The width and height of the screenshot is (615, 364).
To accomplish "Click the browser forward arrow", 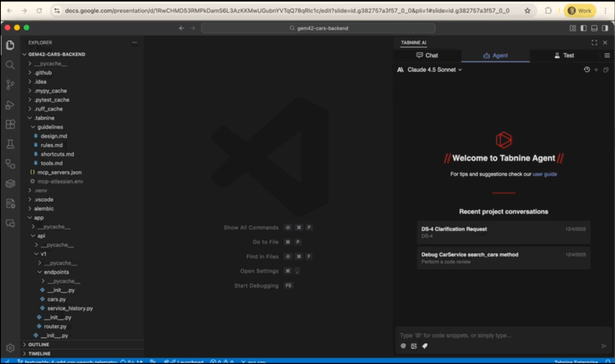I will 24,11.
